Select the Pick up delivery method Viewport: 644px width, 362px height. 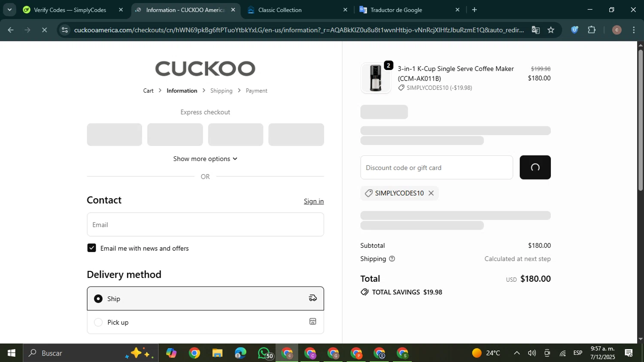(205, 322)
